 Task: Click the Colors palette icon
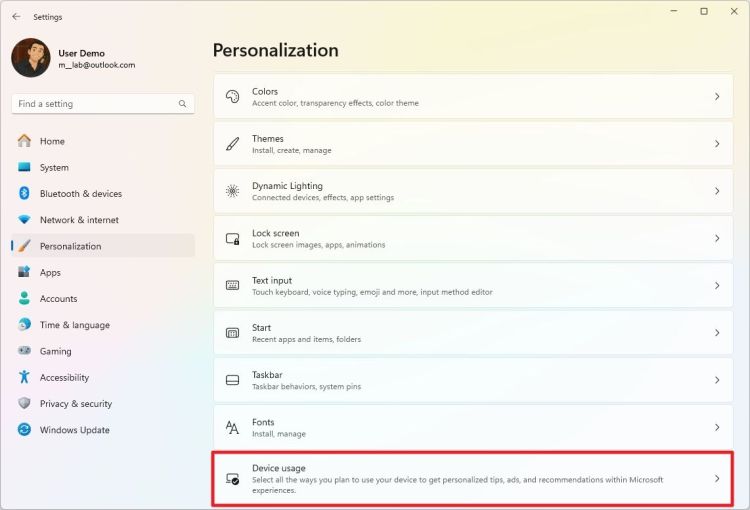coord(232,97)
